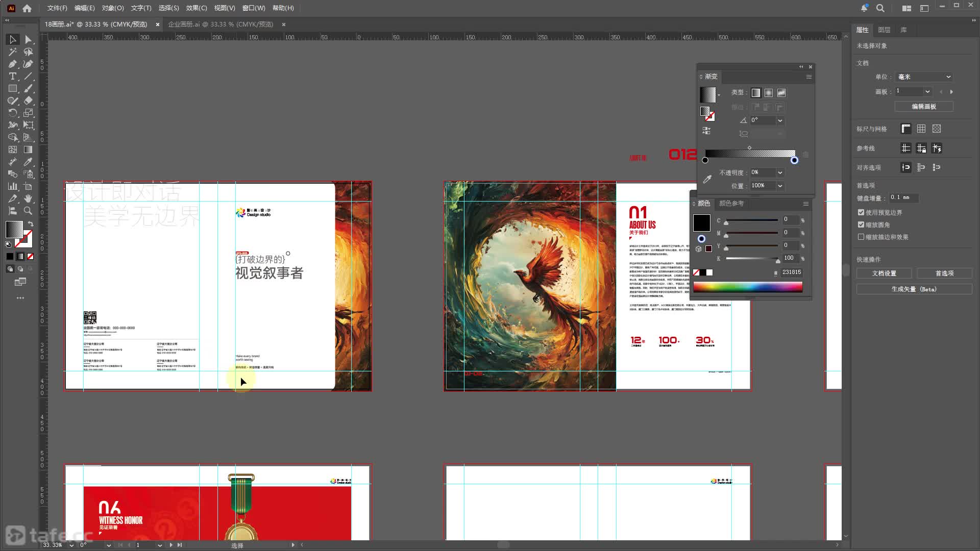Check 使用预览边界 checkbox
Screen dimensions: 980x551
861,212
